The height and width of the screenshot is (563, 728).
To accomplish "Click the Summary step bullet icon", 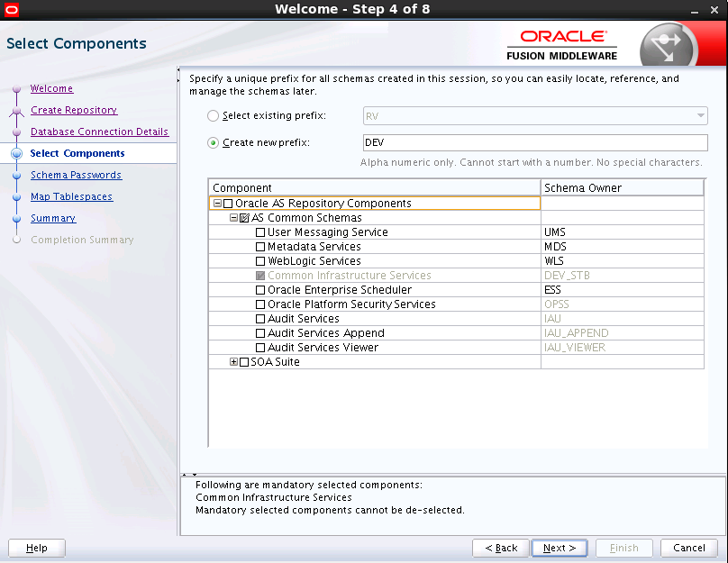I will (17, 219).
